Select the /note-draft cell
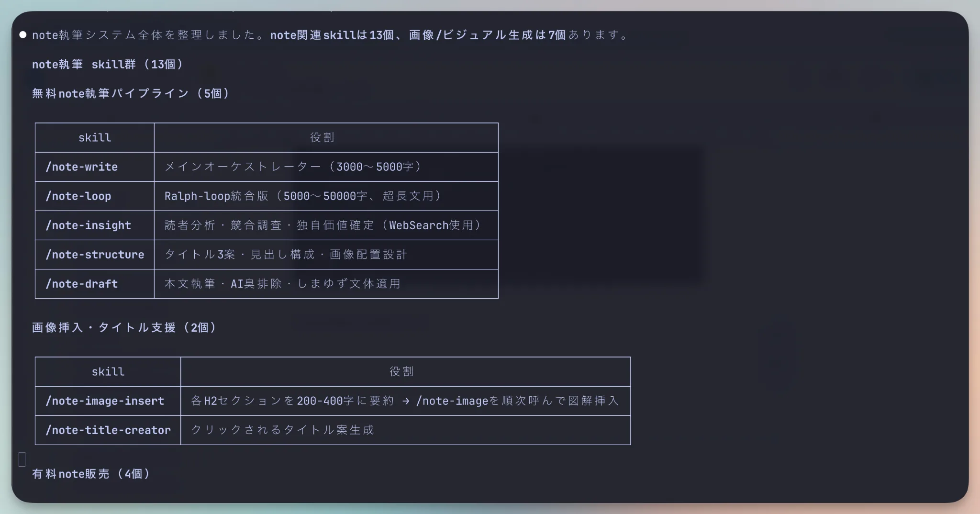This screenshot has height=514, width=980. (95, 284)
